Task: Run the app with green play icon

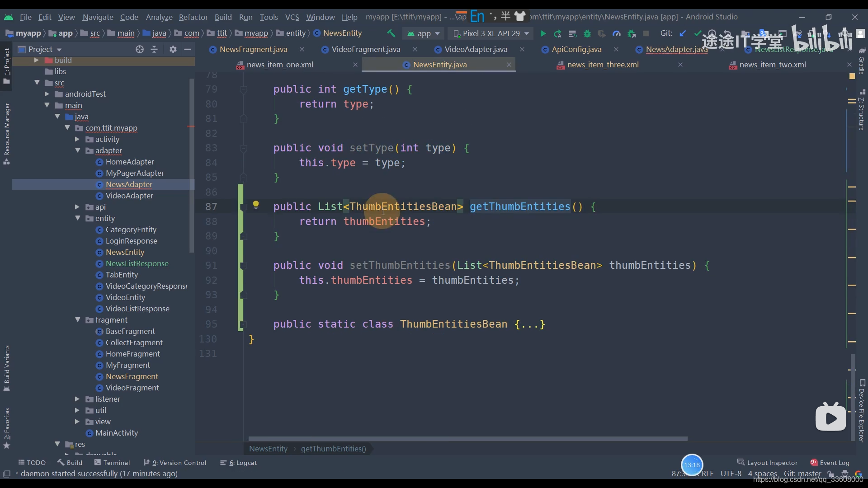Action: pos(543,33)
